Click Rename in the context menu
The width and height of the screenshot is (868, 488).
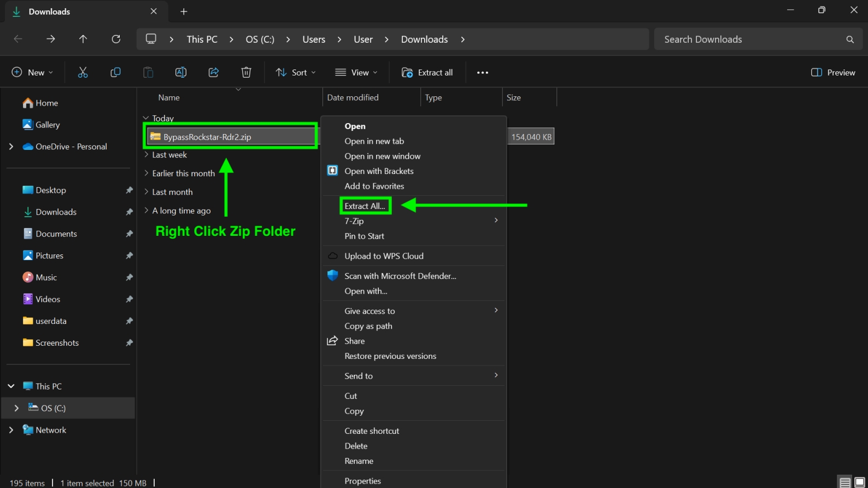[414, 461]
